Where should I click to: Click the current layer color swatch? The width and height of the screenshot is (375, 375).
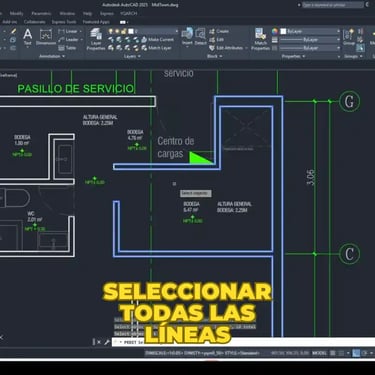pos(131,31)
